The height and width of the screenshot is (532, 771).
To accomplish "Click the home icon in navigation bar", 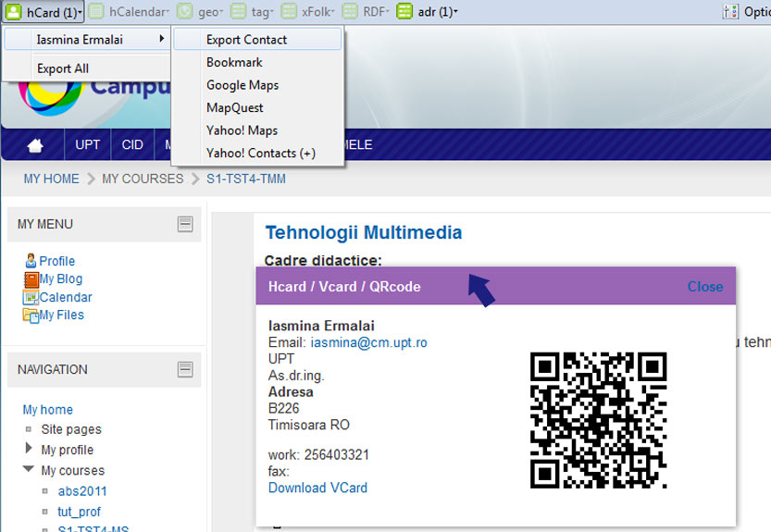I will pyautogui.click(x=35, y=145).
